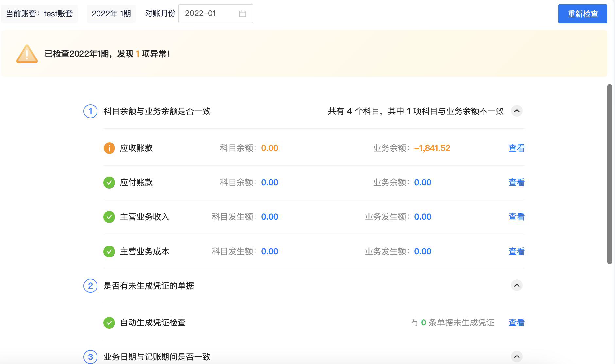Click the 重新检查 button
Image resolution: width=615 pixels, height=364 pixels.
583,13
